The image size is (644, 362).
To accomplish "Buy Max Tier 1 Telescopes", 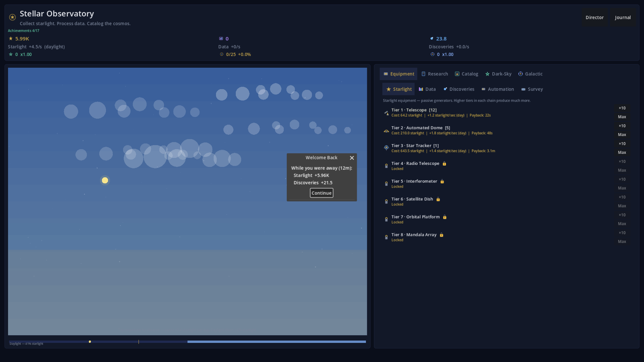I will (x=622, y=117).
